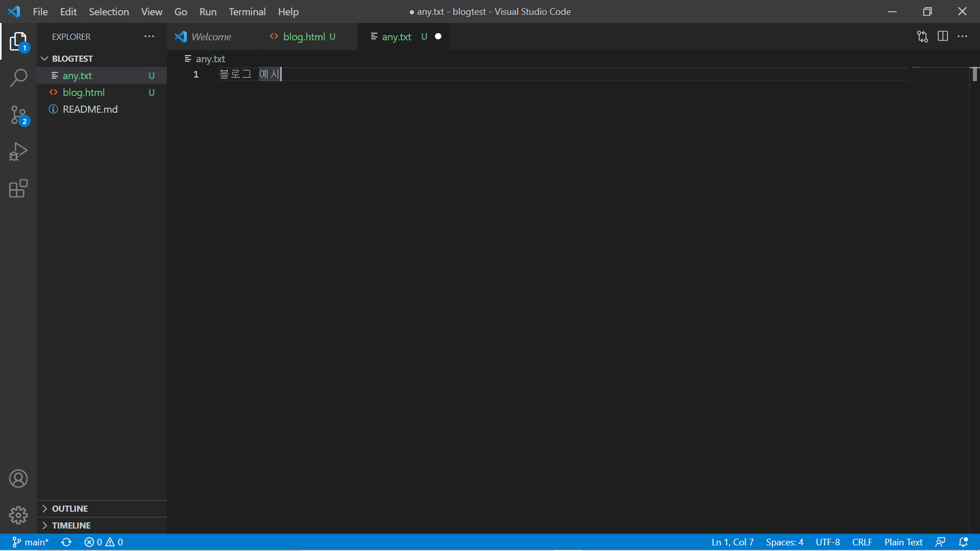Open the Search view in activity bar

[x=18, y=79]
